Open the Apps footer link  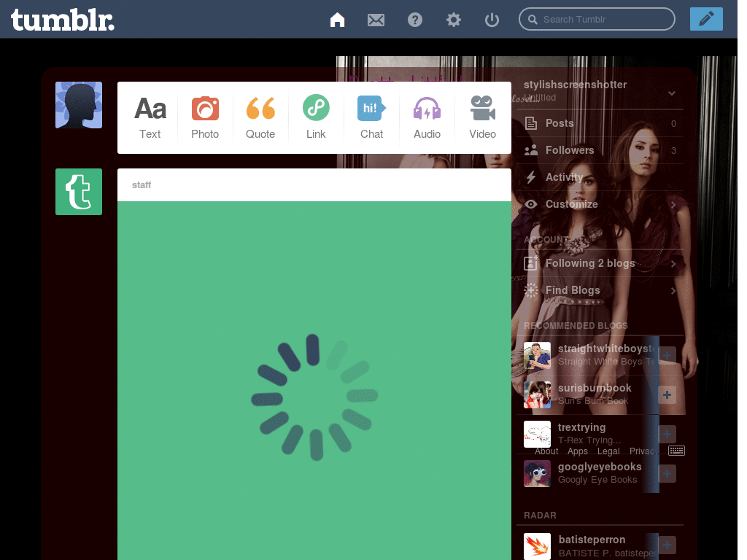tap(578, 451)
